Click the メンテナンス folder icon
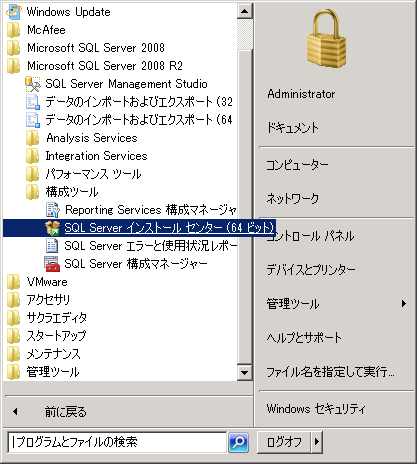 click(x=14, y=354)
